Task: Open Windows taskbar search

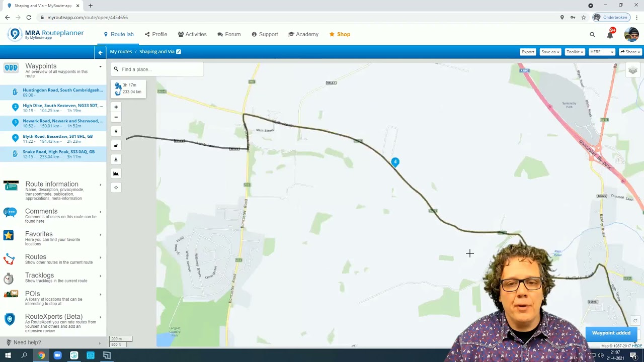Action: point(24,355)
